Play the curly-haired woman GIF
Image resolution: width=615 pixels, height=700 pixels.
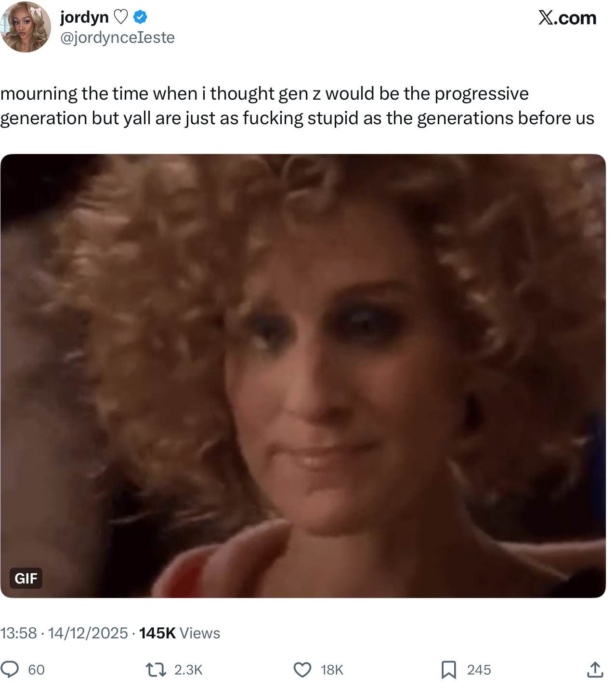tap(303, 376)
